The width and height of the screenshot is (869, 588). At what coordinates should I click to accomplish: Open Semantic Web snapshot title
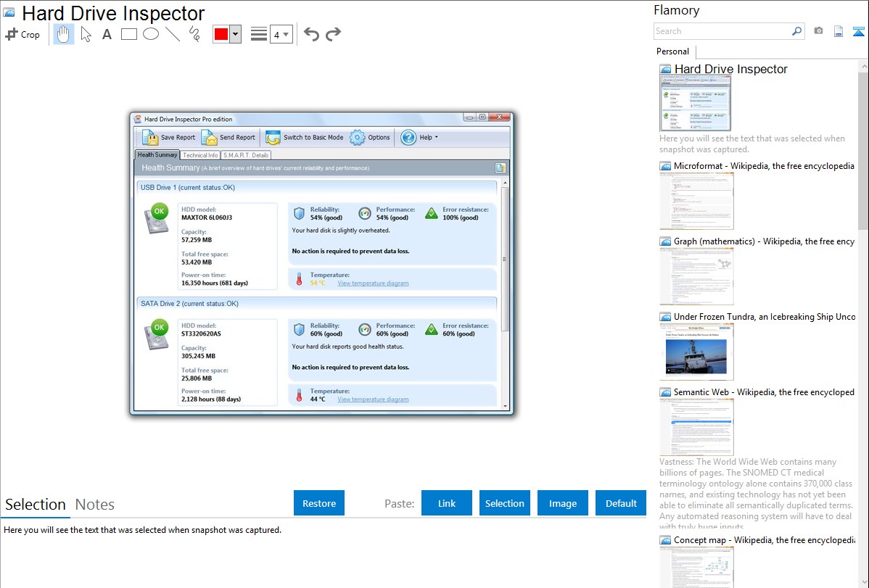pos(764,392)
